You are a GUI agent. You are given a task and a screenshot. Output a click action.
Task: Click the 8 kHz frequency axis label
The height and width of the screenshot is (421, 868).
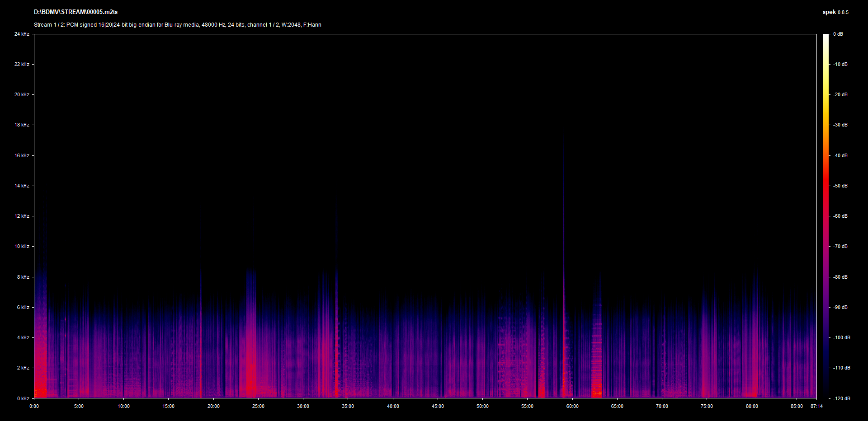23,277
